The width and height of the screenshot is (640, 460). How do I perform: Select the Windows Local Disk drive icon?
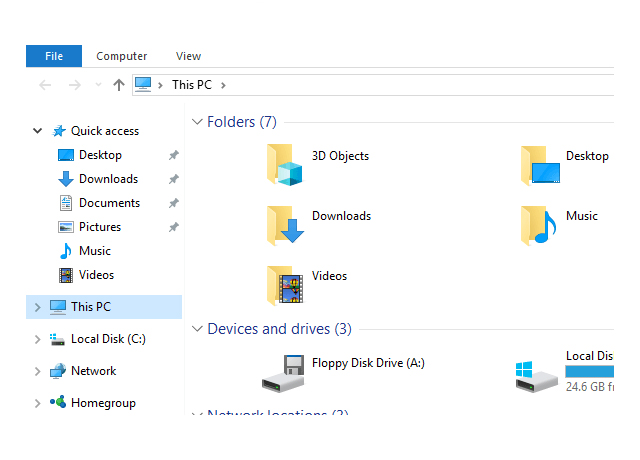click(x=536, y=376)
